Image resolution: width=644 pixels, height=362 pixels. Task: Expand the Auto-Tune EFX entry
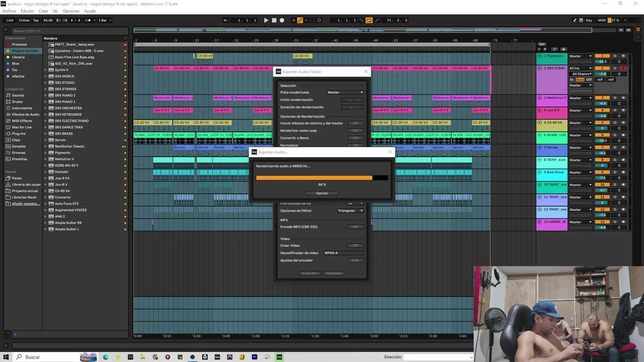(46, 204)
